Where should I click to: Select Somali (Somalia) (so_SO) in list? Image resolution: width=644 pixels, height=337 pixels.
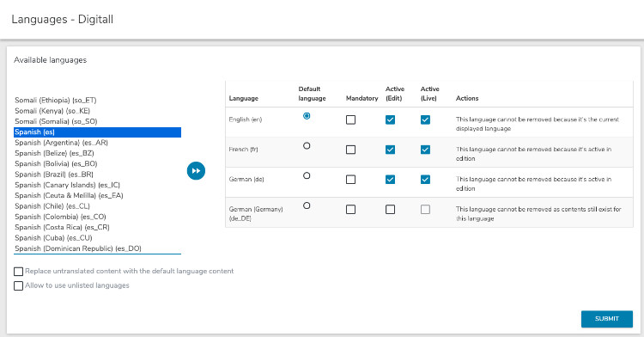97,122
